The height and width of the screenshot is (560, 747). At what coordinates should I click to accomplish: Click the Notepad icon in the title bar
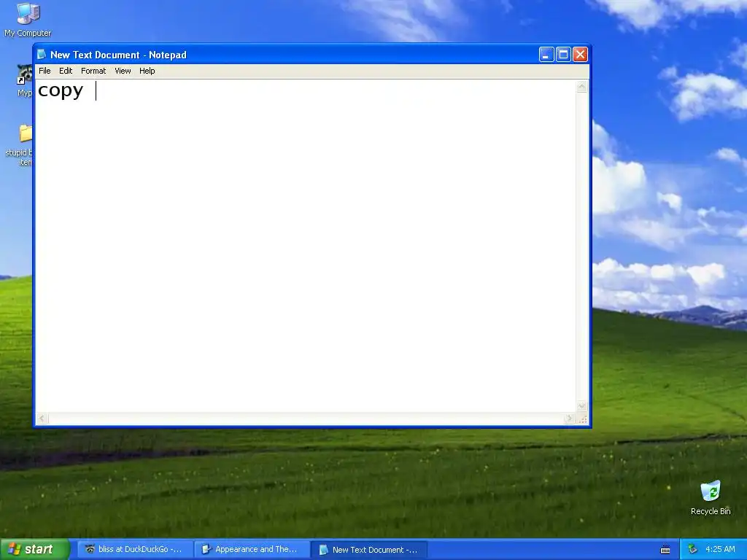pyautogui.click(x=42, y=55)
